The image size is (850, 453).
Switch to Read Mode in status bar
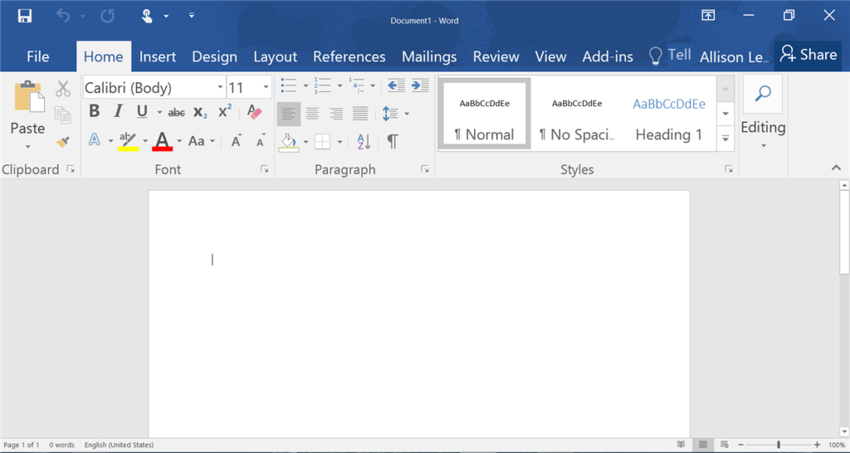[x=681, y=445]
